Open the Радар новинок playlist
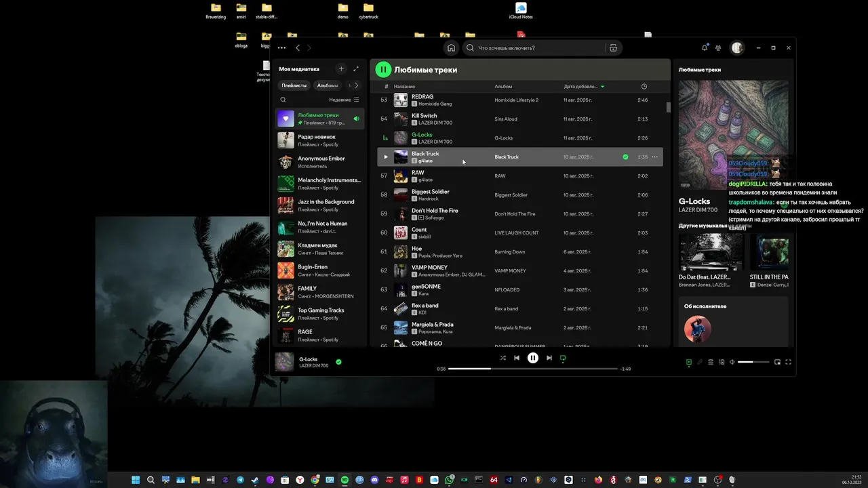This screenshot has height=488, width=868. (319, 140)
